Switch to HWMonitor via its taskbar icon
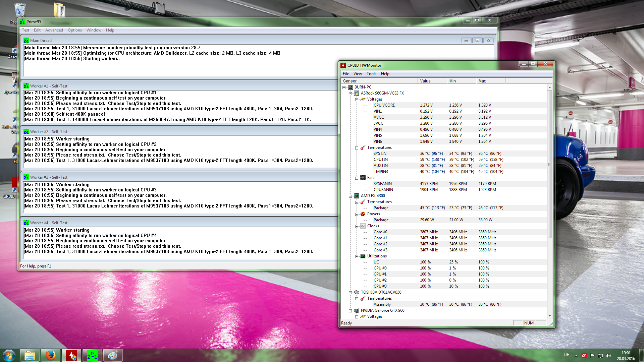This screenshot has width=644, height=362. [x=71, y=355]
